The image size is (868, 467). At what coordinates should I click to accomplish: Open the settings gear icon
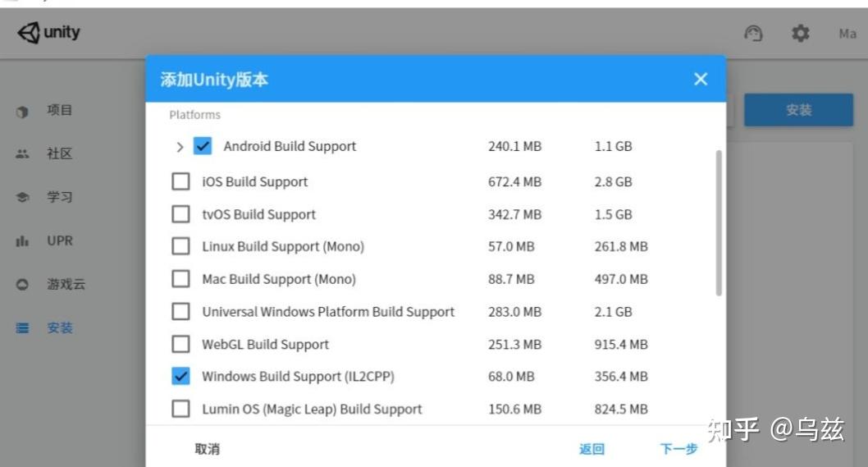click(x=800, y=33)
